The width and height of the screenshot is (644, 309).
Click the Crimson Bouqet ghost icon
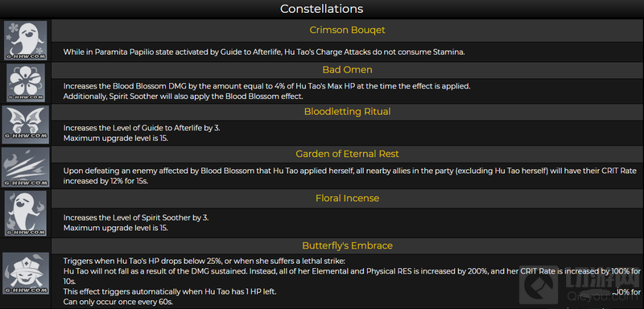[26, 40]
